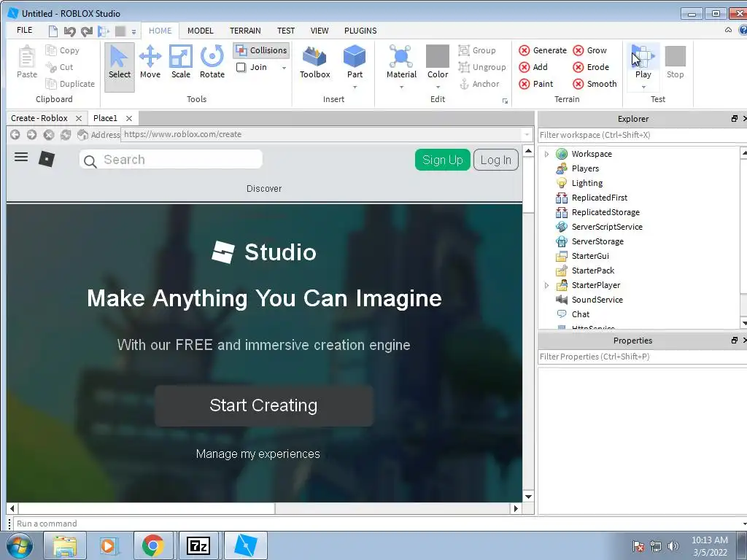747x560 pixels.
Task: Expand the Workspace tree node
Action: (x=546, y=154)
